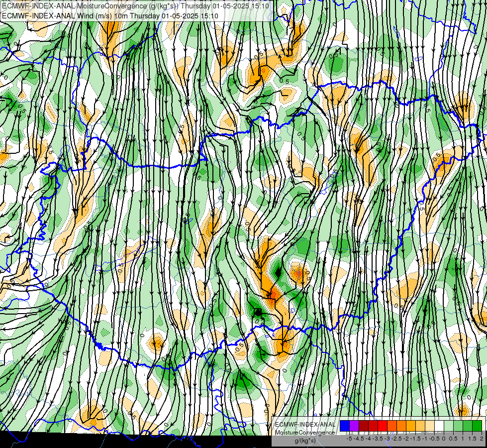
Task: Click the -3.5 tick value on legend
Action: (378, 439)
